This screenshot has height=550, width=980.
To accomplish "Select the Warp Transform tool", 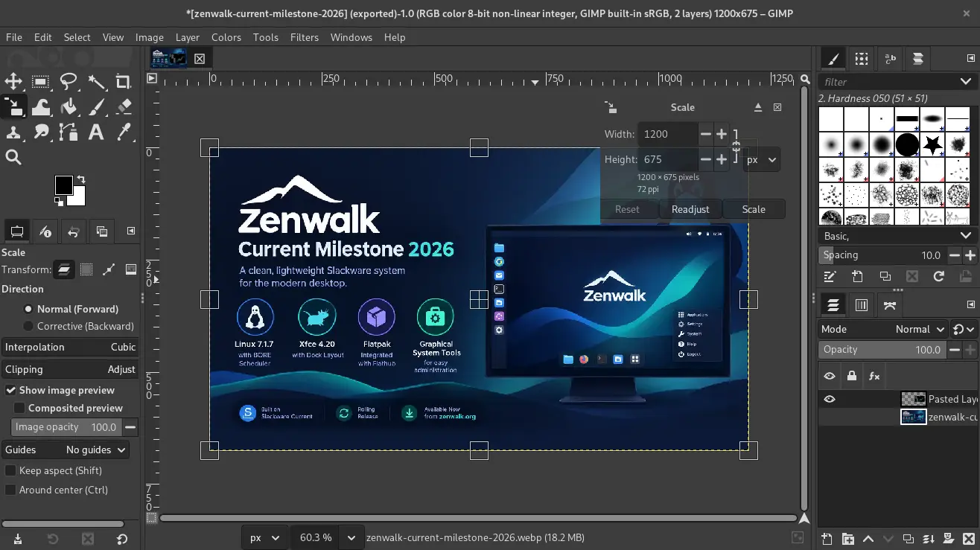I will 41,107.
